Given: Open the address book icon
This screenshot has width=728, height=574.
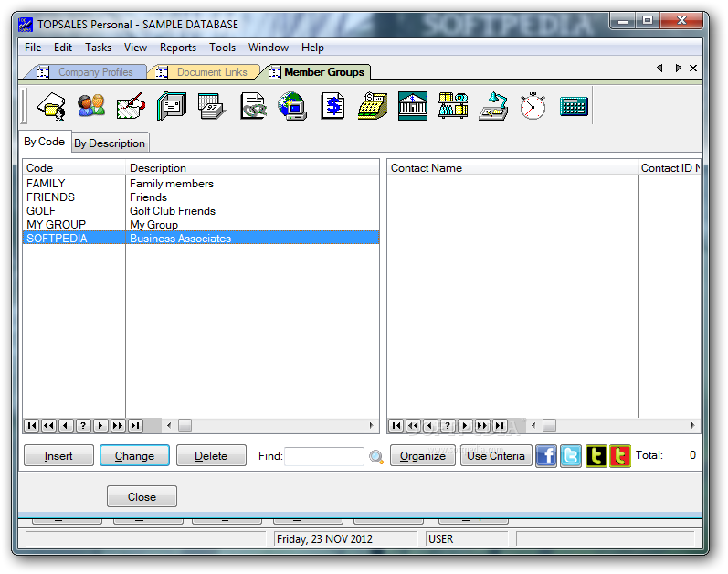Looking at the screenshot, I should (x=172, y=106).
